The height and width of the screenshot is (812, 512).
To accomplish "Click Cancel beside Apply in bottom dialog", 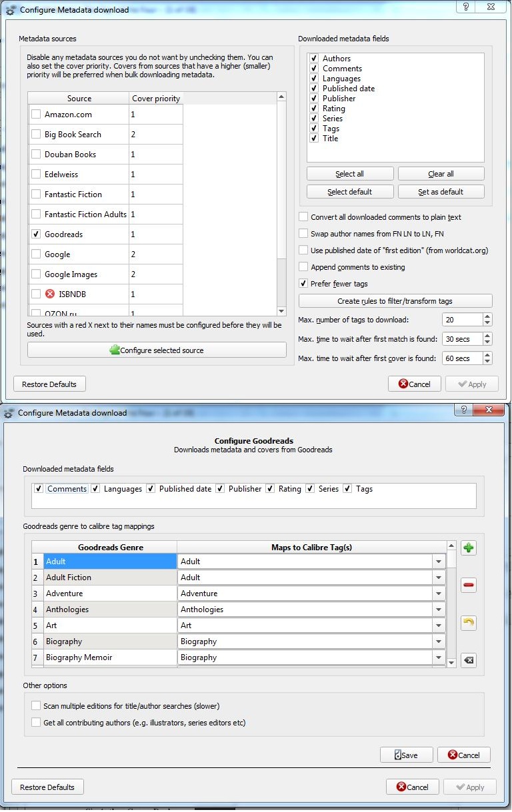I will point(412,787).
